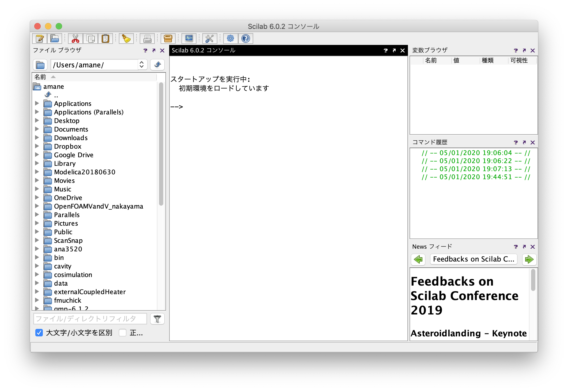Open help for console panel
Image resolution: width=568 pixels, height=392 pixels.
[x=385, y=50]
